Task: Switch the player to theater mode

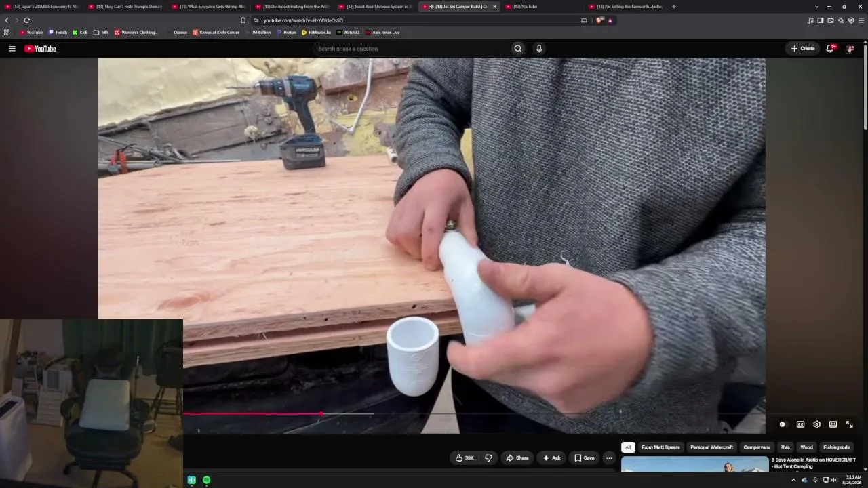Action: [833, 424]
